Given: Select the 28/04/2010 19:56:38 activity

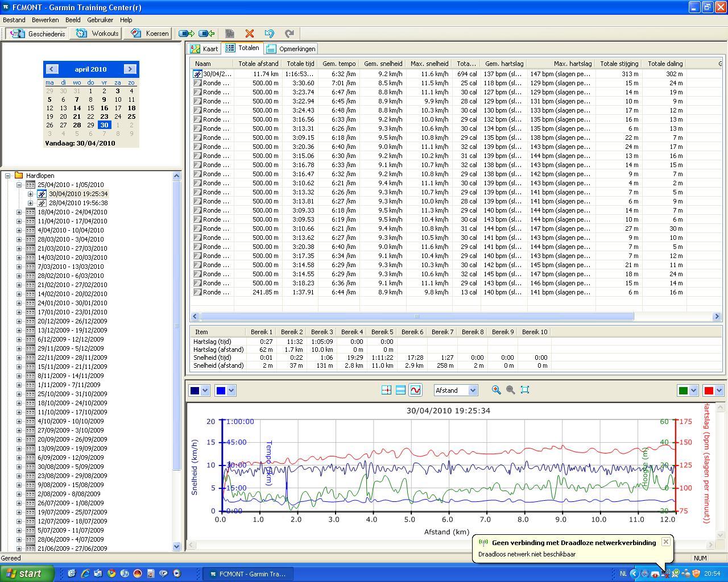Looking at the screenshot, I should pyautogui.click(x=78, y=203).
